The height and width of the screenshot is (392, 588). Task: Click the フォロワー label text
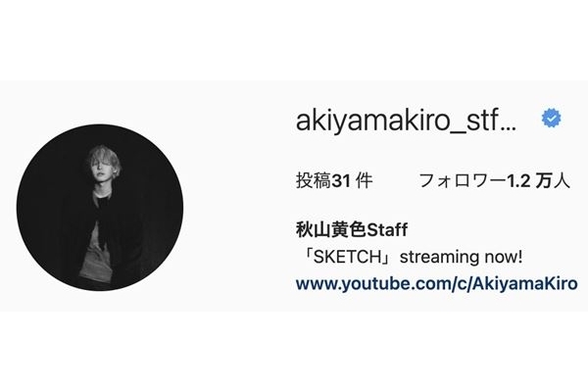coord(463,180)
